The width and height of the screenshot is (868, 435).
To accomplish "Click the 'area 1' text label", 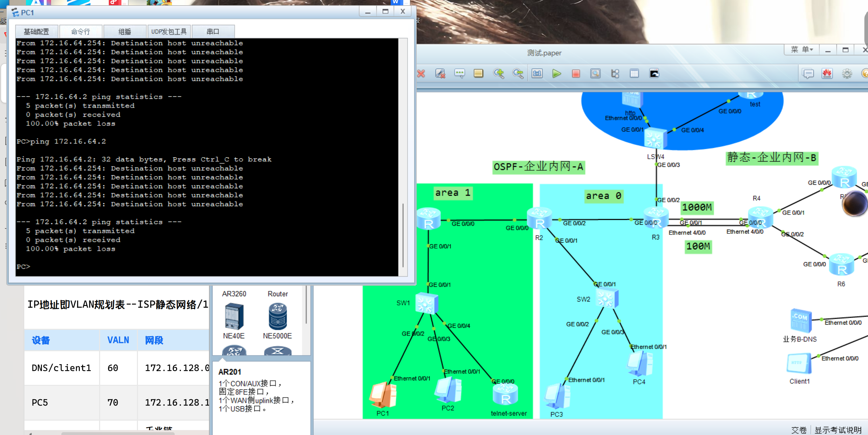I will click(453, 193).
